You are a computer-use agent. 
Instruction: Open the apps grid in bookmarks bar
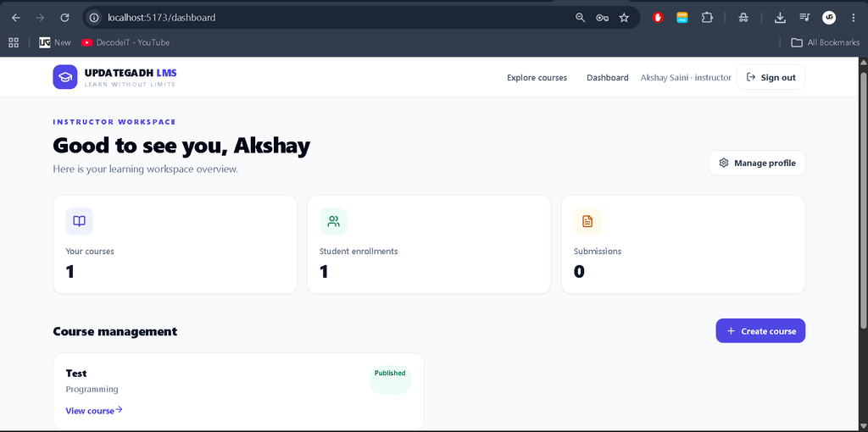click(14, 42)
